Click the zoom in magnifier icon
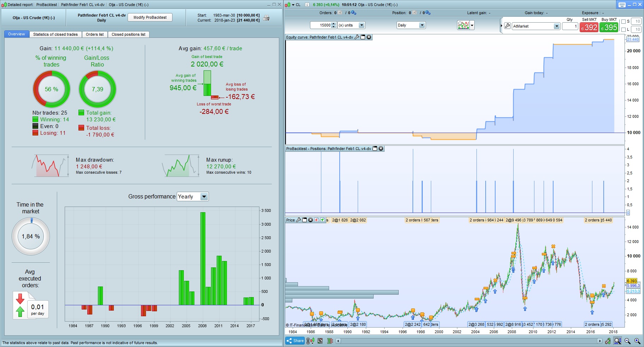The height and width of the screenshot is (347, 644). (x=637, y=341)
